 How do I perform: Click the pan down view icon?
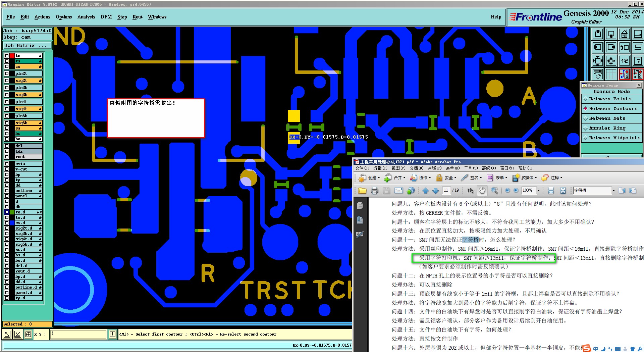click(611, 34)
